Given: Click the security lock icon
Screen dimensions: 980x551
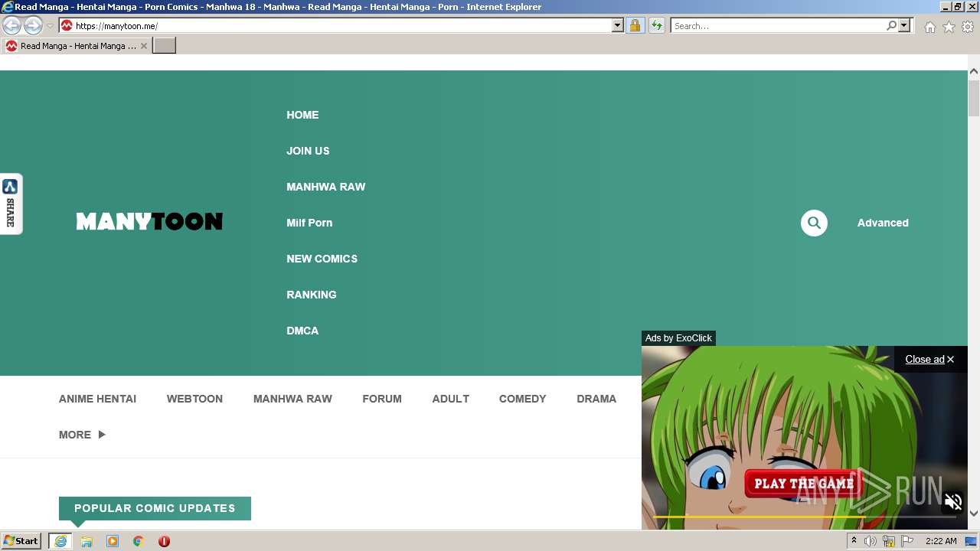Looking at the screenshot, I should coord(635,25).
